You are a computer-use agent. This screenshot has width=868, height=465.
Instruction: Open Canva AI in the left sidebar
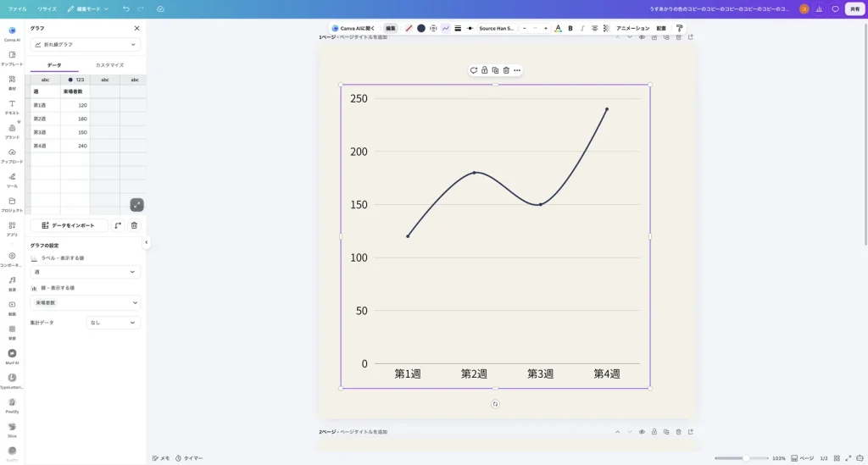(x=12, y=34)
